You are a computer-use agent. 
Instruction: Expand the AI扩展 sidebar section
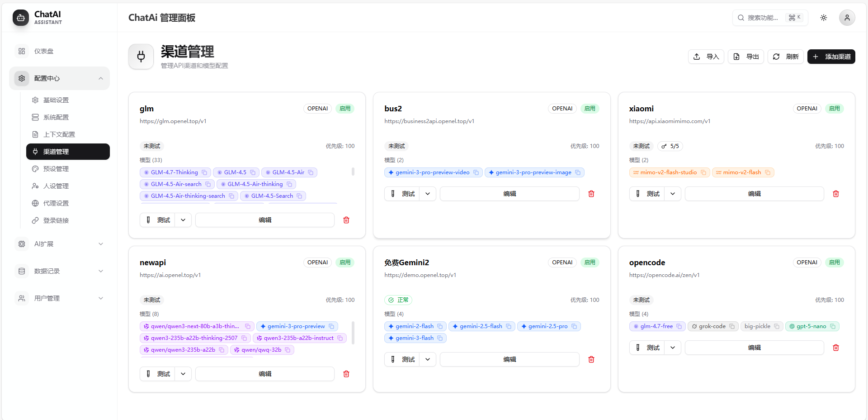[x=59, y=244]
